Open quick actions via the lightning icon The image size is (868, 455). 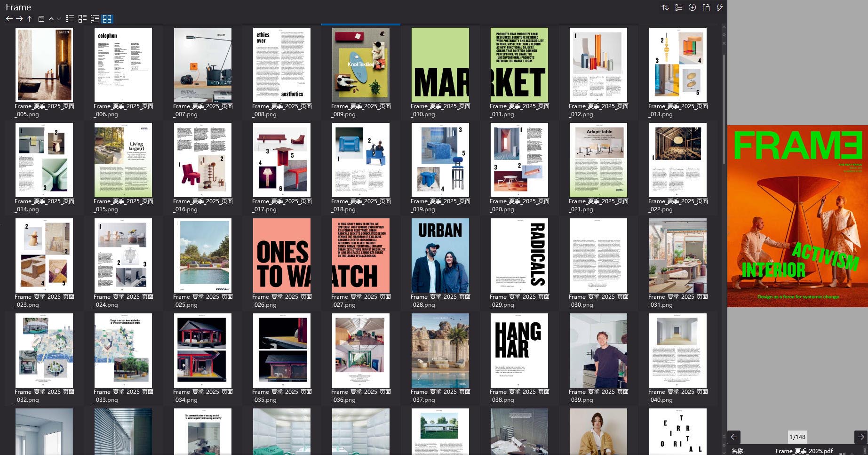tap(719, 8)
